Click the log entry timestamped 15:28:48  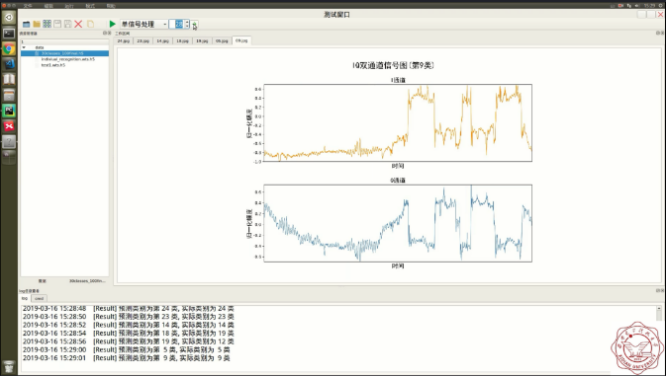tap(128, 308)
